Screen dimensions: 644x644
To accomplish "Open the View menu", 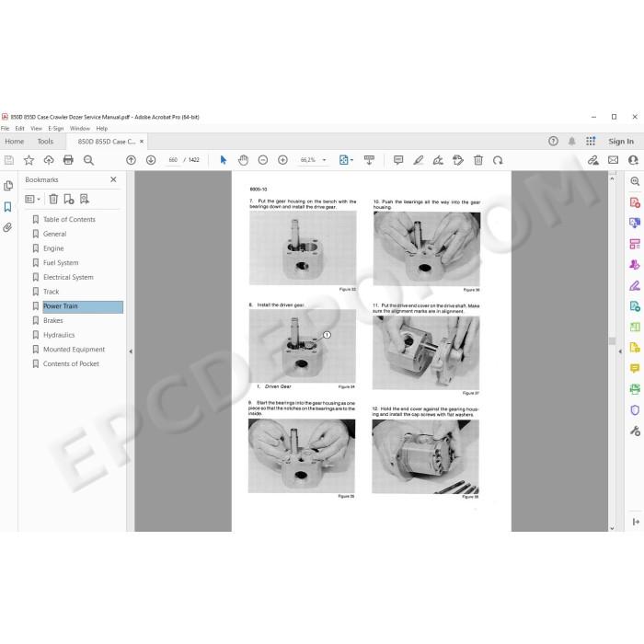I will pyautogui.click(x=36, y=129).
